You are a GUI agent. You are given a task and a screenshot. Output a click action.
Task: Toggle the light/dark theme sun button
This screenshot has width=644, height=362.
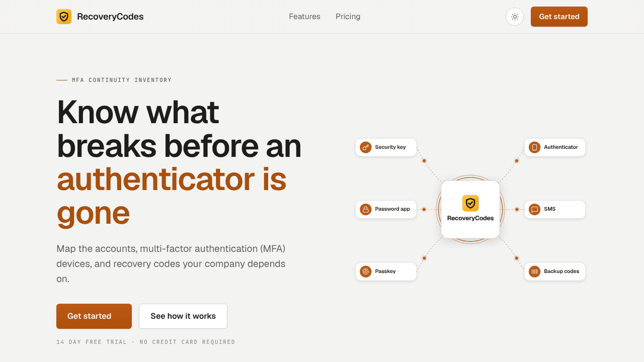(x=515, y=17)
